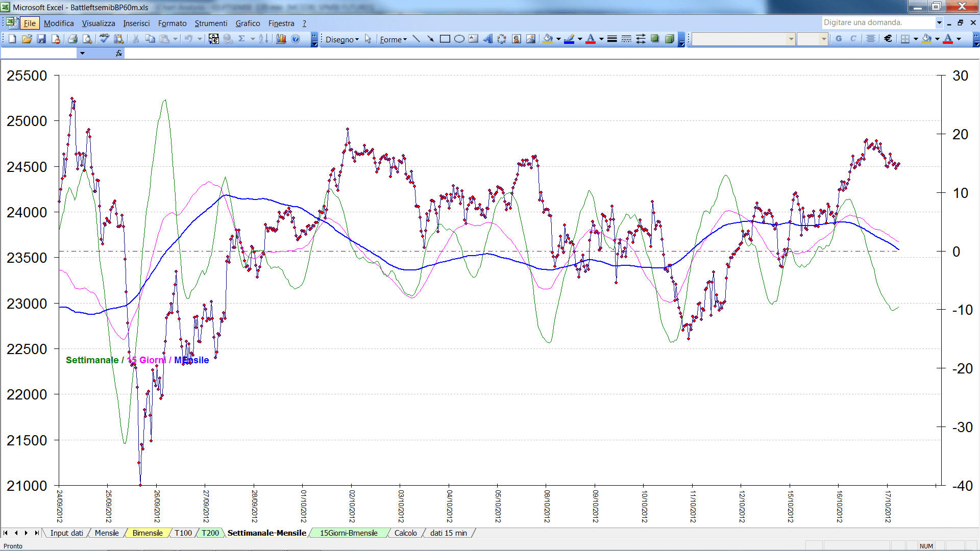Select the Oval drawing tool
This screenshot has width=980, height=551.
point(459,39)
